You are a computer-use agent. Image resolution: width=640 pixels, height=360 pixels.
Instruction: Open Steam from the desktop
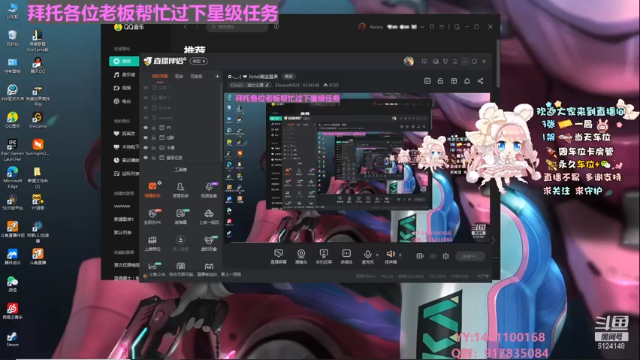pos(12,339)
